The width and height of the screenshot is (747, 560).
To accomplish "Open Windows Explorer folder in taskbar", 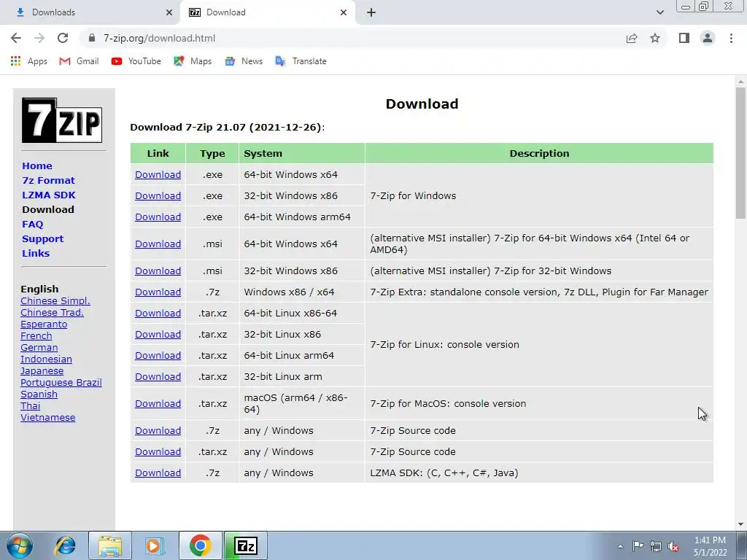I will click(x=109, y=545).
